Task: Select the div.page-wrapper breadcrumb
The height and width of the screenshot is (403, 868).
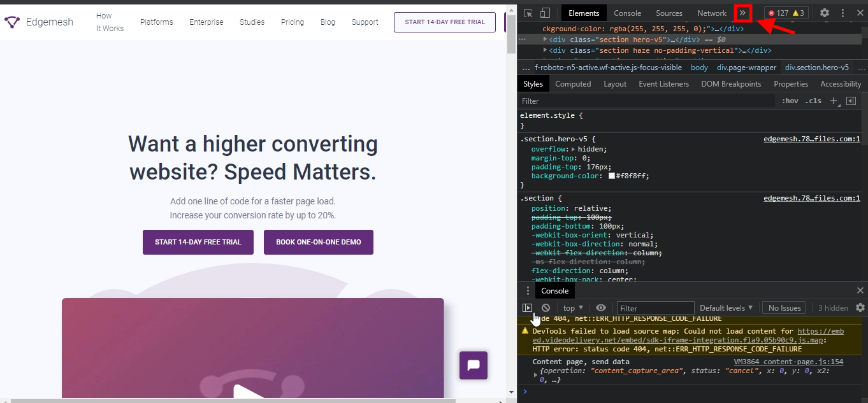Action: pyautogui.click(x=746, y=67)
